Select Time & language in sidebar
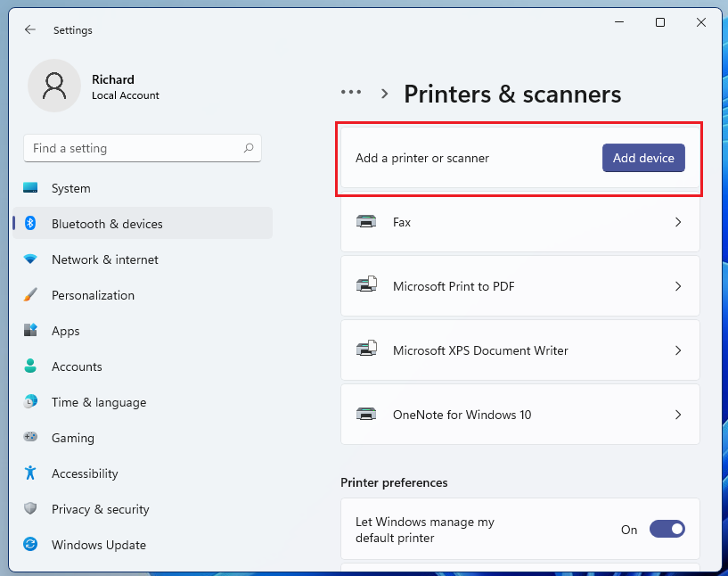This screenshot has width=728, height=576. [x=29, y=402]
